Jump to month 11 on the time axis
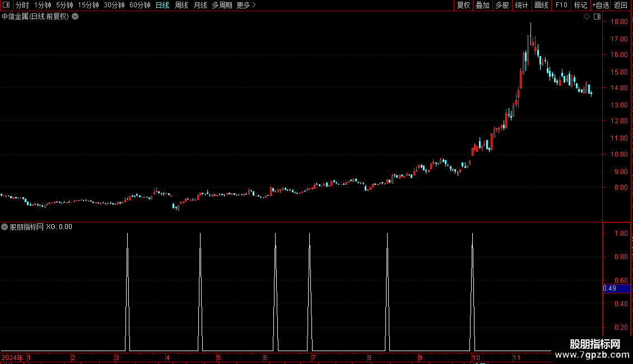The image size is (633, 364). 516,357
